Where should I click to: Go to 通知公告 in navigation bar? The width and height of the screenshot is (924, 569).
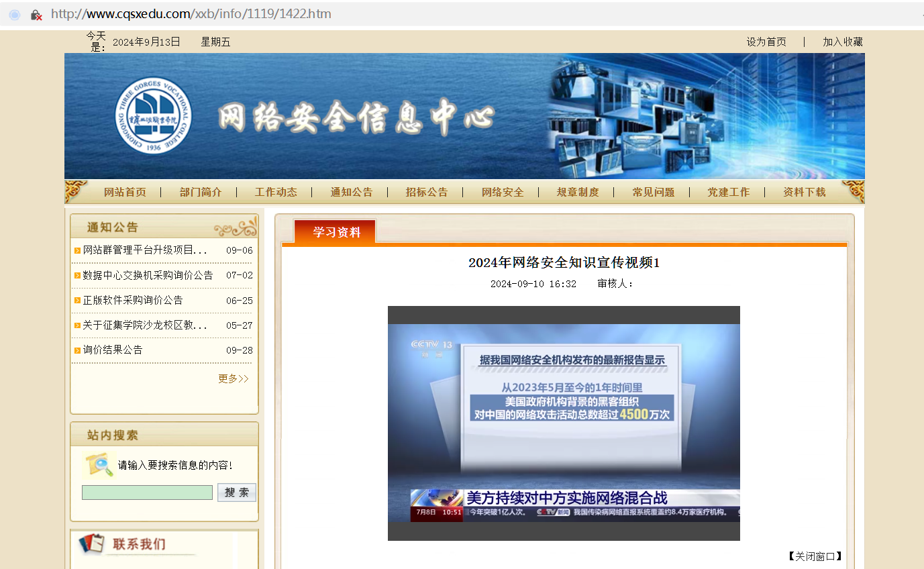click(351, 192)
